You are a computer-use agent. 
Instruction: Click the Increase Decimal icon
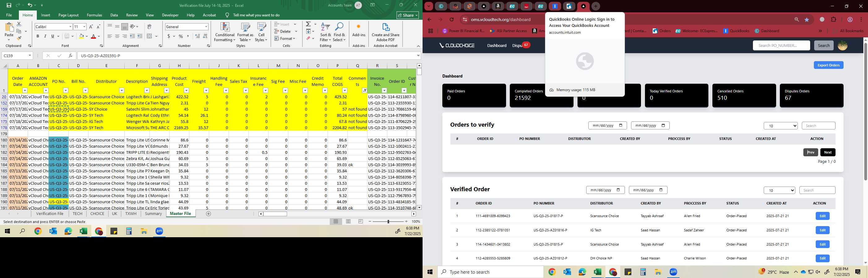pos(197,36)
